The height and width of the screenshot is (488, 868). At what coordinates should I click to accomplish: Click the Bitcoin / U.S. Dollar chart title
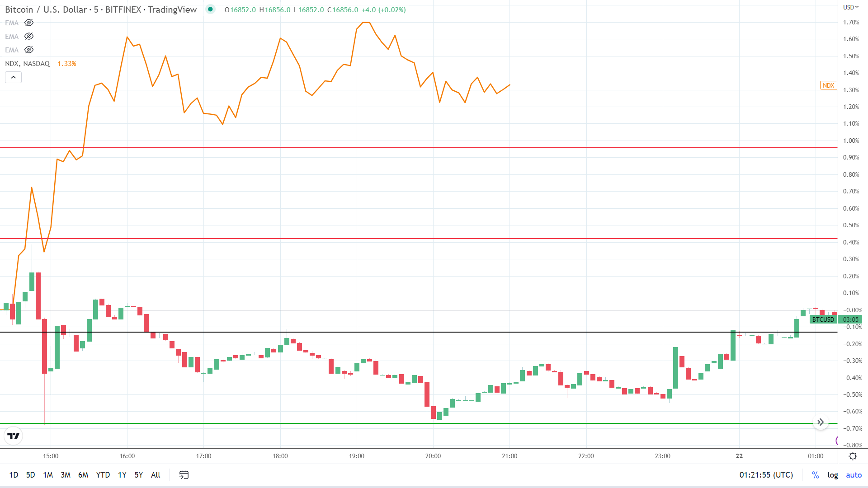[x=101, y=9]
